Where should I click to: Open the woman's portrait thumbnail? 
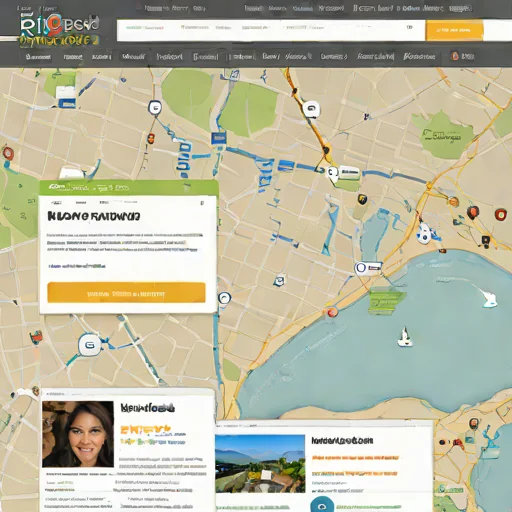(x=78, y=434)
